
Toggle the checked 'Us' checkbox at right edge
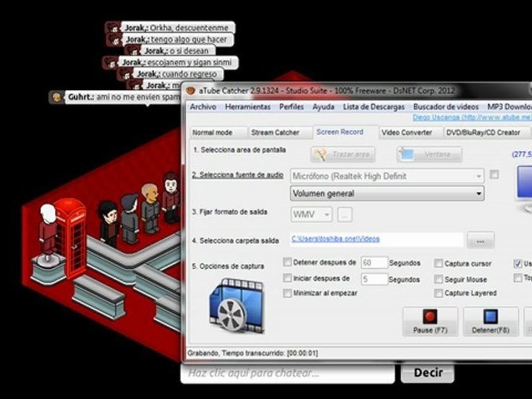(518, 263)
